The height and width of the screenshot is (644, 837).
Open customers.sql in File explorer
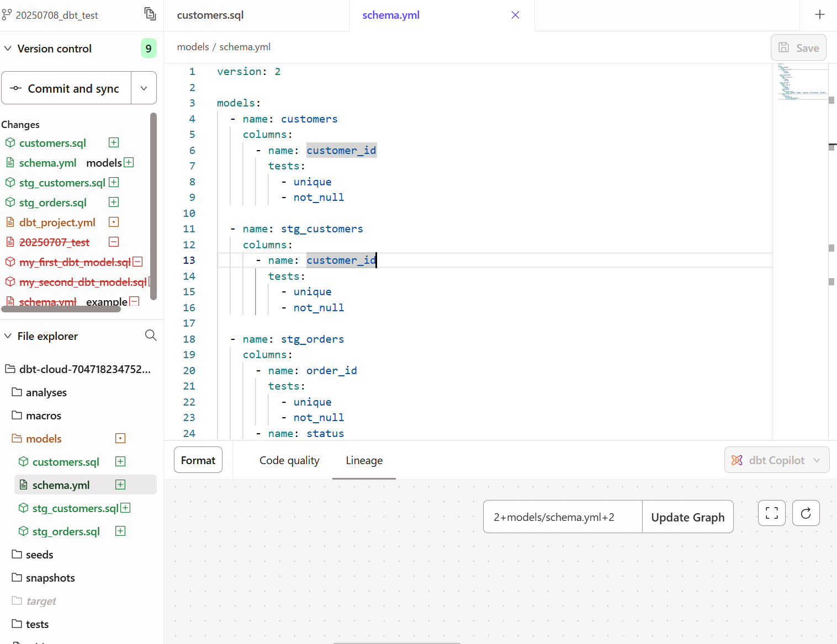pyautogui.click(x=65, y=462)
